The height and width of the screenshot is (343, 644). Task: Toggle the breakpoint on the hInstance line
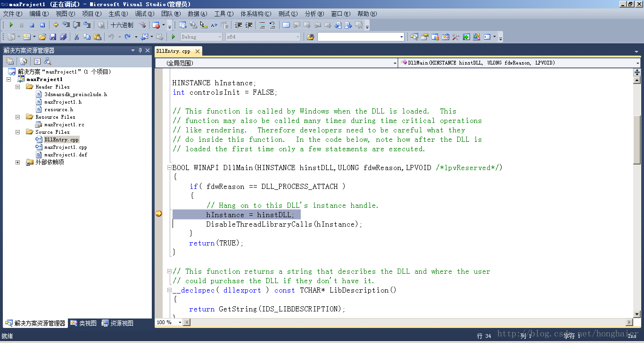pyautogui.click(x=159, y=214)
